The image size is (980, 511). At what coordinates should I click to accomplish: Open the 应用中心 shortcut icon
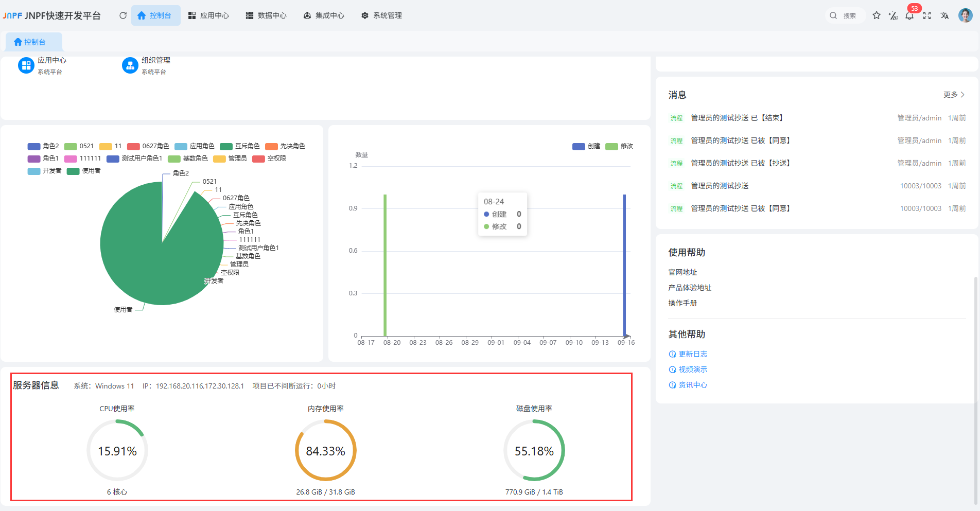point(26,65)
